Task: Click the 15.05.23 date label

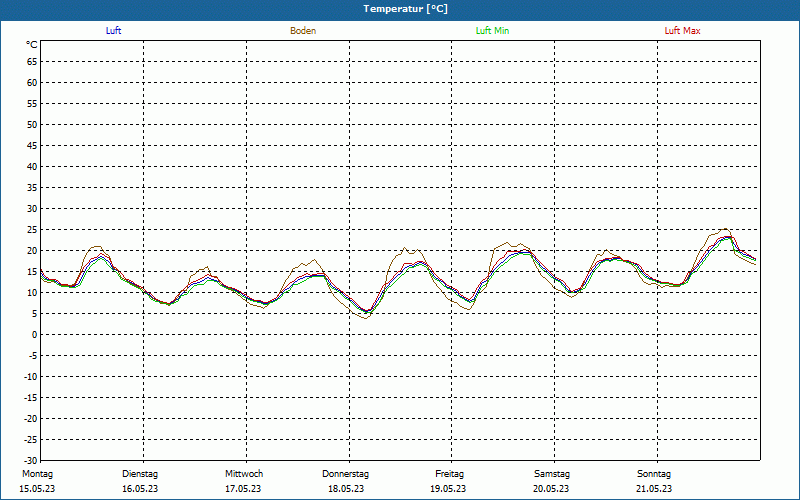Action: click(x=37, y=489)
